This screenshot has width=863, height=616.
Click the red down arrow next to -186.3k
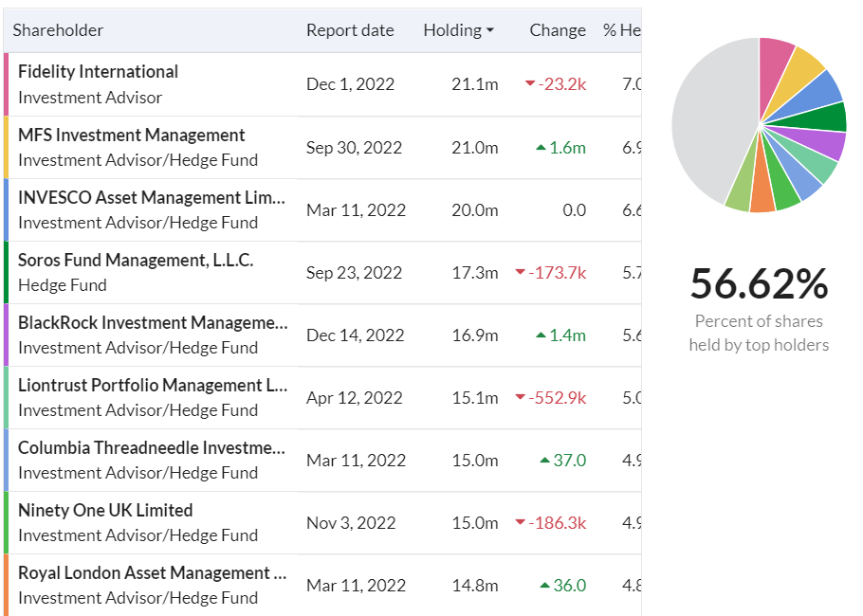520,522
